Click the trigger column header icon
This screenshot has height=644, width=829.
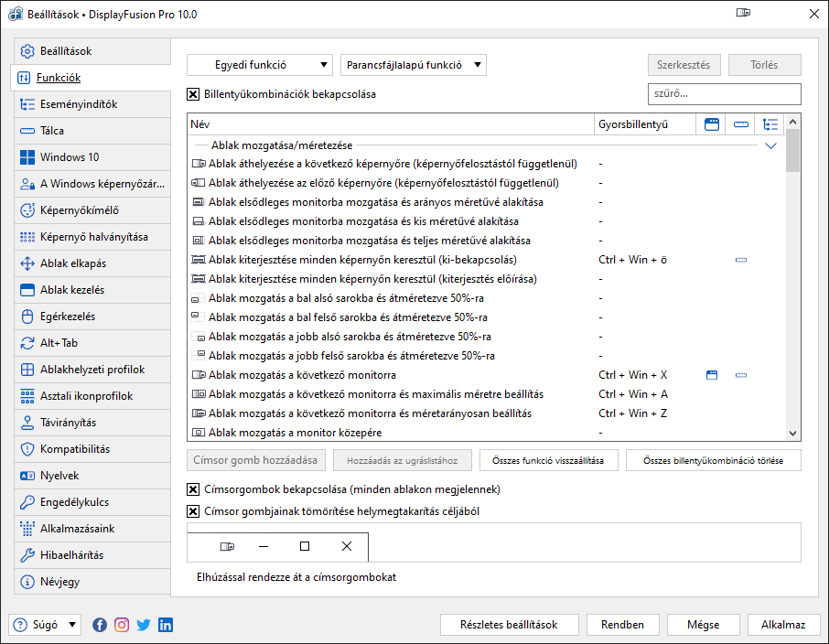(770, 124)
